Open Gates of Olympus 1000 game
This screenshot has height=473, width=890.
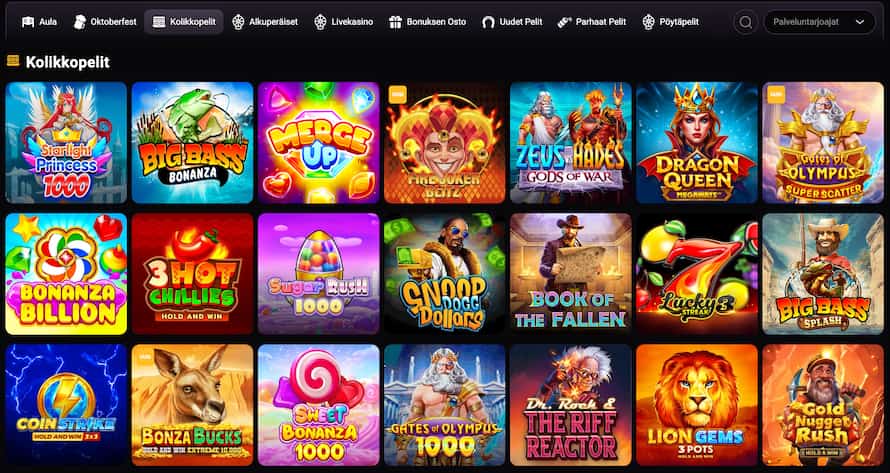444,405
